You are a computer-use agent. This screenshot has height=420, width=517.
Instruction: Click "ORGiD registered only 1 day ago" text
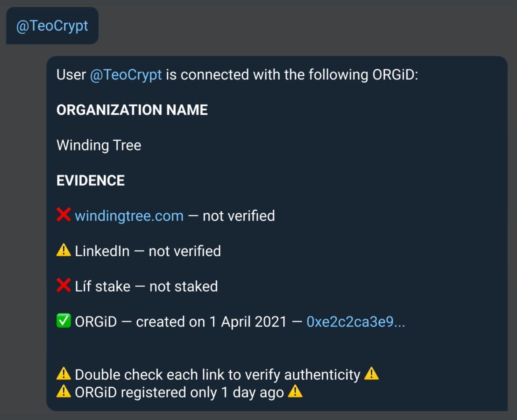click(179, 392)
